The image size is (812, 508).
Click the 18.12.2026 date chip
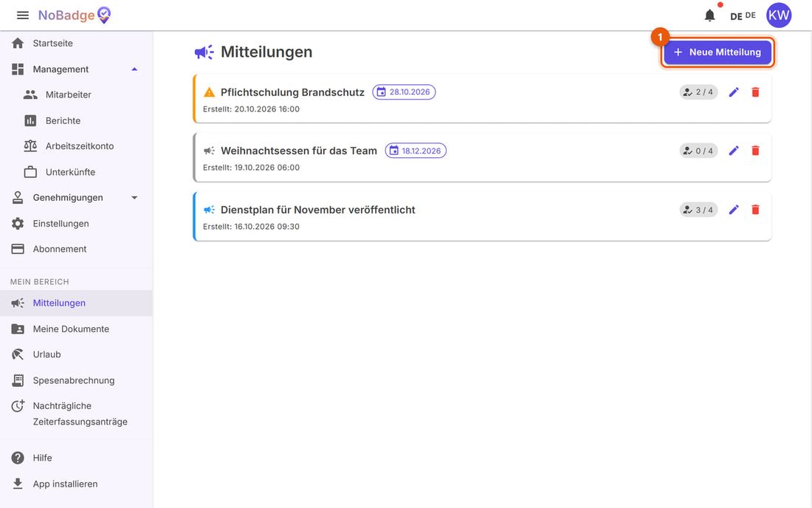coord(416,151)
